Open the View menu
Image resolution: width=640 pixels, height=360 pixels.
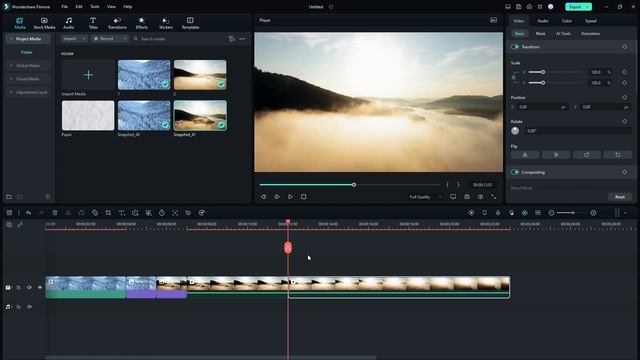[111, 7]
